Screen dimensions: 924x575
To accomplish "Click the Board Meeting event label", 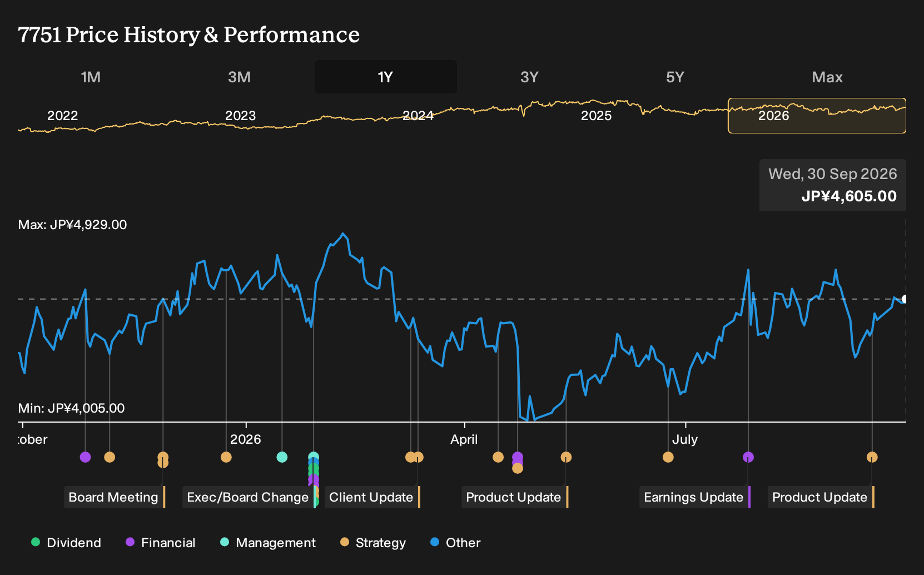I will coord(115,497).
